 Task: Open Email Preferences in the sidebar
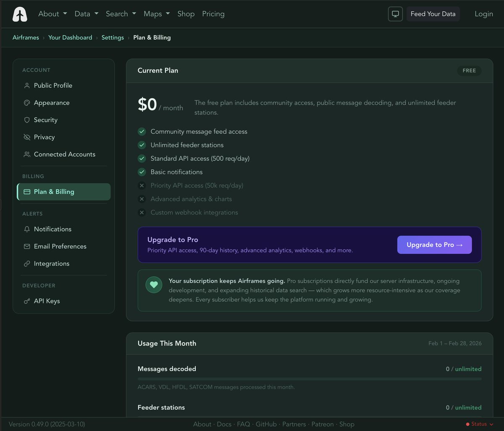point(64,247)
